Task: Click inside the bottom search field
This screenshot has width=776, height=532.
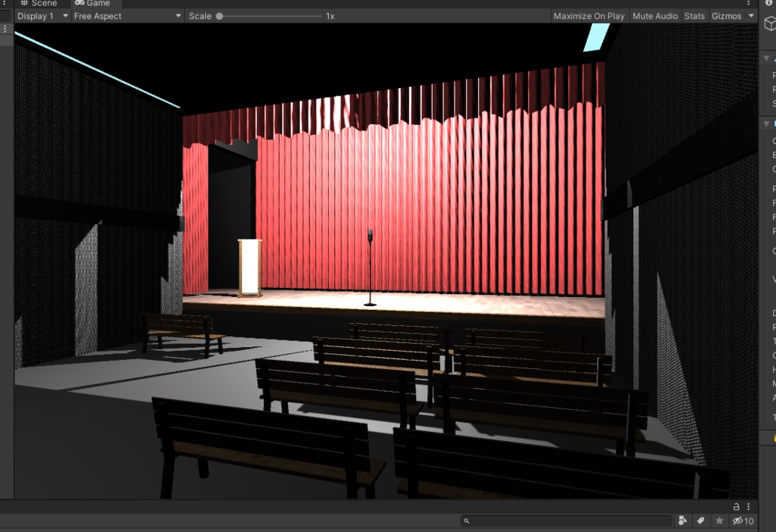Action: (x=565, y=521)
